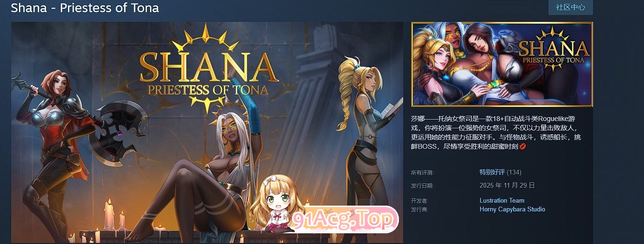The image size is (644, 244).
Task: Visit the Lustration Team developer page
Action: (x=502, y=200)
